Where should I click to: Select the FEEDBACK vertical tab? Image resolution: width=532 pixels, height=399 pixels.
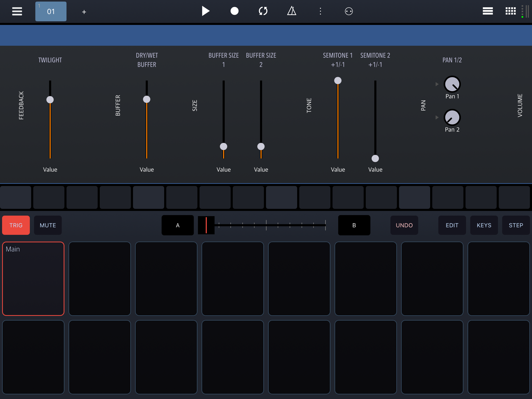(x=21, y=105)
